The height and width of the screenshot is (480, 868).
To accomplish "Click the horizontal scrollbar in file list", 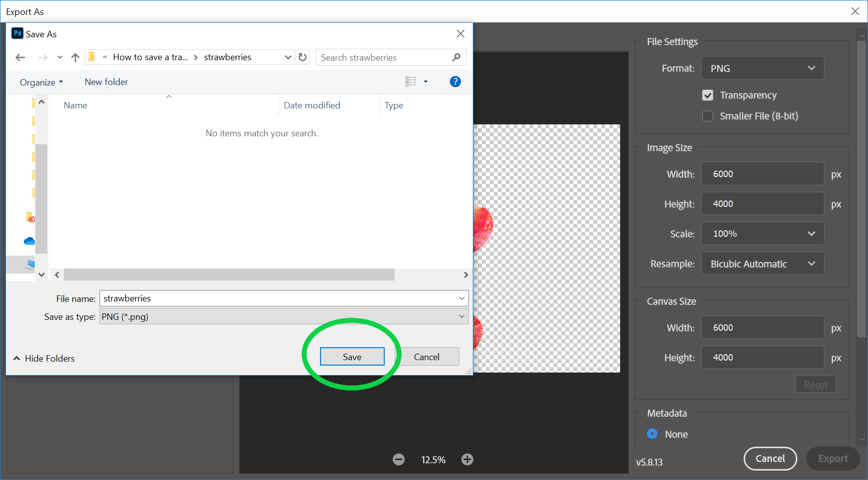I will pos(229,275).
